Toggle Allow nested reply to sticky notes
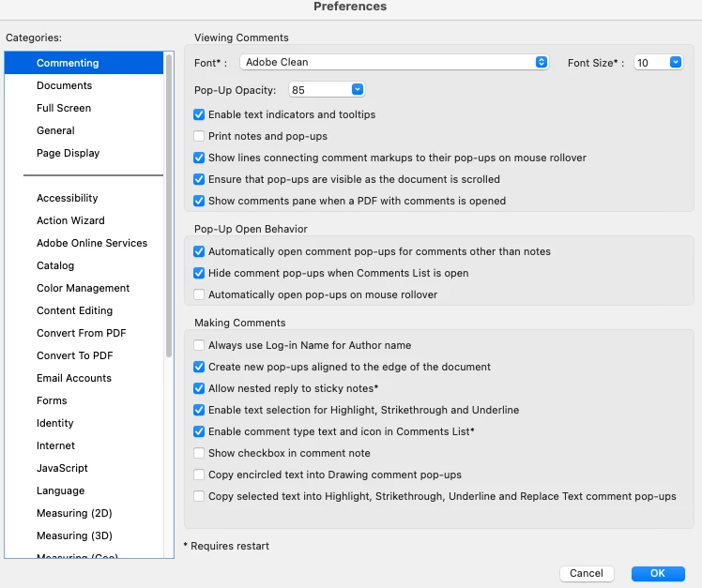The image size is (702, 588). (x=199, y=388)
